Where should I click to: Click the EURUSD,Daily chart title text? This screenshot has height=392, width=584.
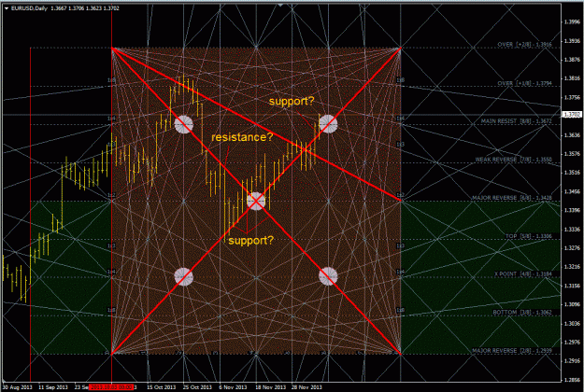29,7
